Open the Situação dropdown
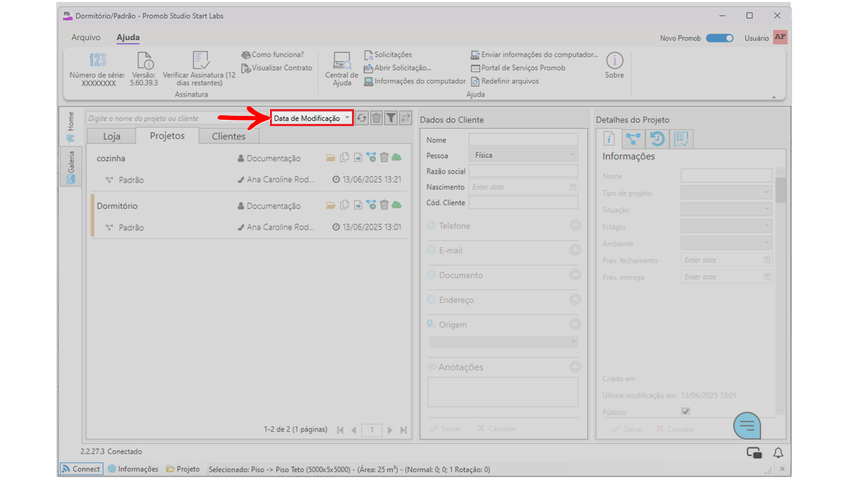 (726, 209)
